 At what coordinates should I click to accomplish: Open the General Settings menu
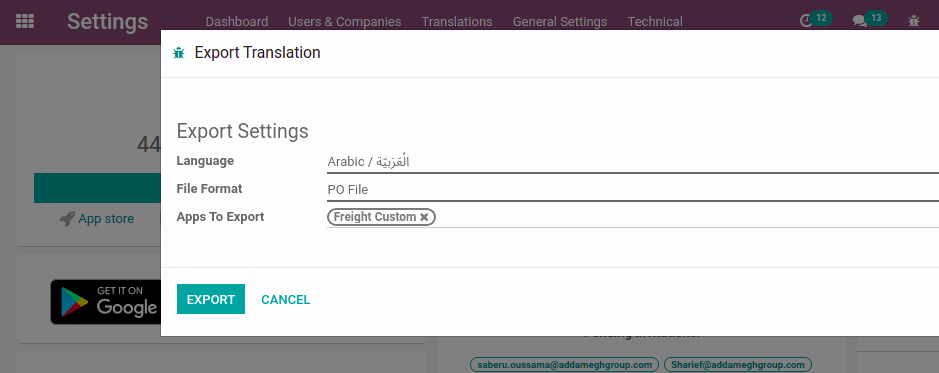(x=560, y=22)
